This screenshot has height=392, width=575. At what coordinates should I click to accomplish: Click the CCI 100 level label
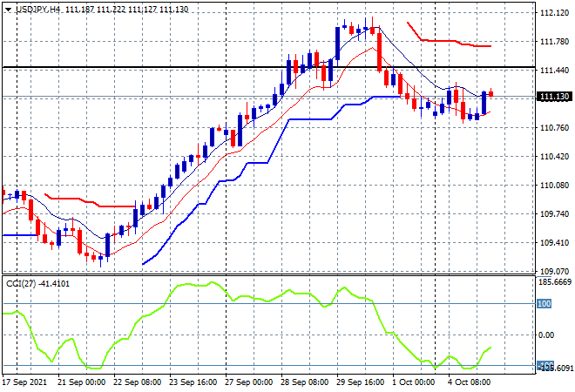pos(545,304)
